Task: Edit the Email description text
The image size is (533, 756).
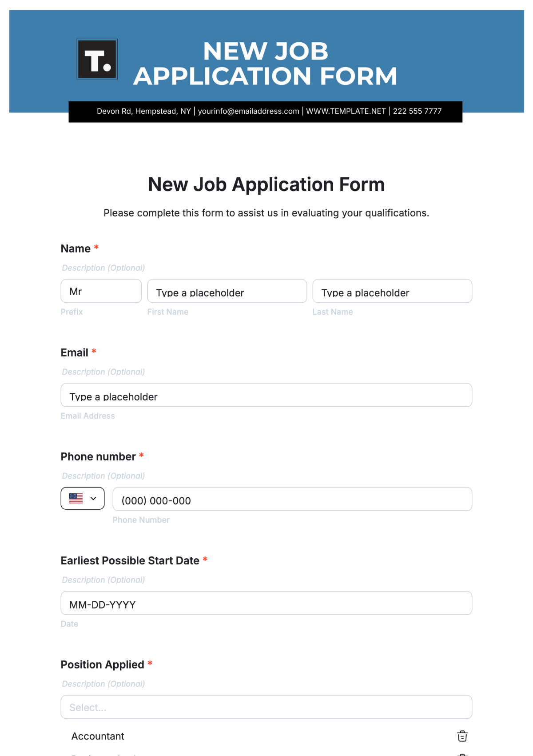Action: pyautogui.click(x=103, y=372)
